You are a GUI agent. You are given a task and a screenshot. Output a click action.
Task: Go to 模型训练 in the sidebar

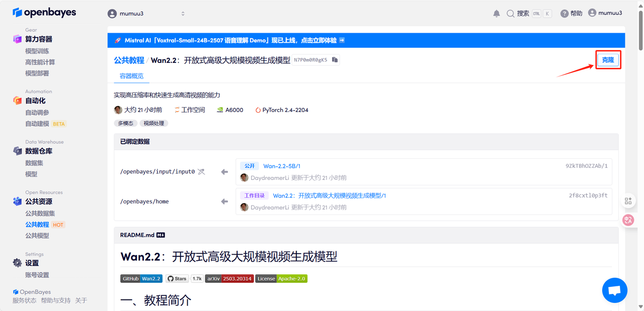pyautogui.click(x=37, y=51)
